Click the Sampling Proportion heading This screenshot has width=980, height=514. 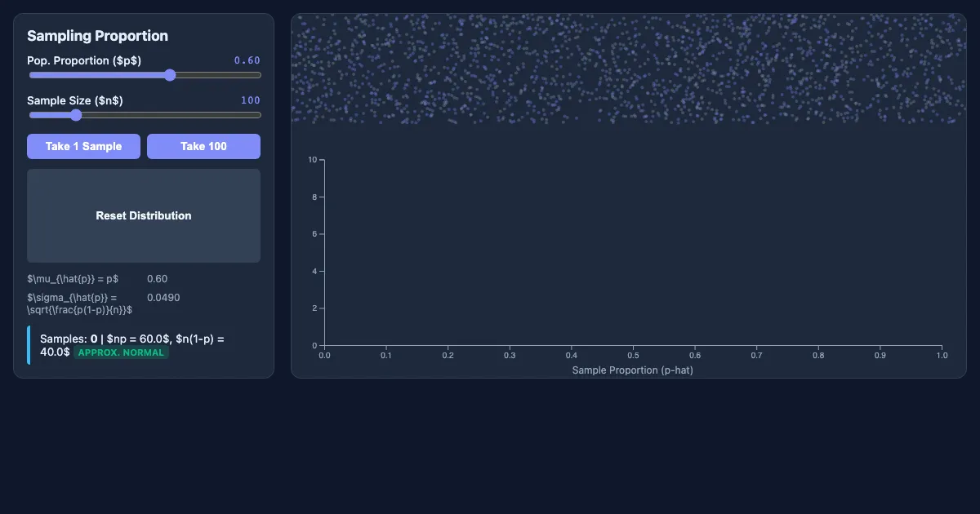97,36
